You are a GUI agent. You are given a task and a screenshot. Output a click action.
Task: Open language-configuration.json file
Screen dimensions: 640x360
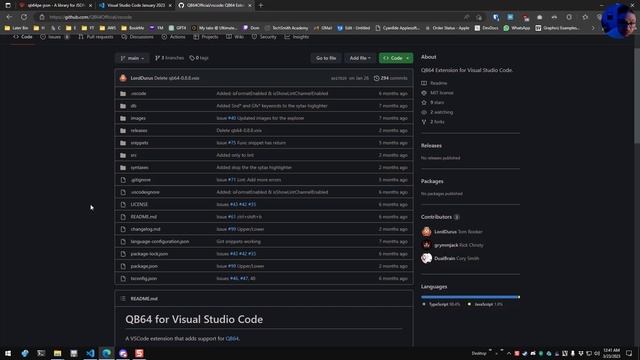(x=160, y=241)
